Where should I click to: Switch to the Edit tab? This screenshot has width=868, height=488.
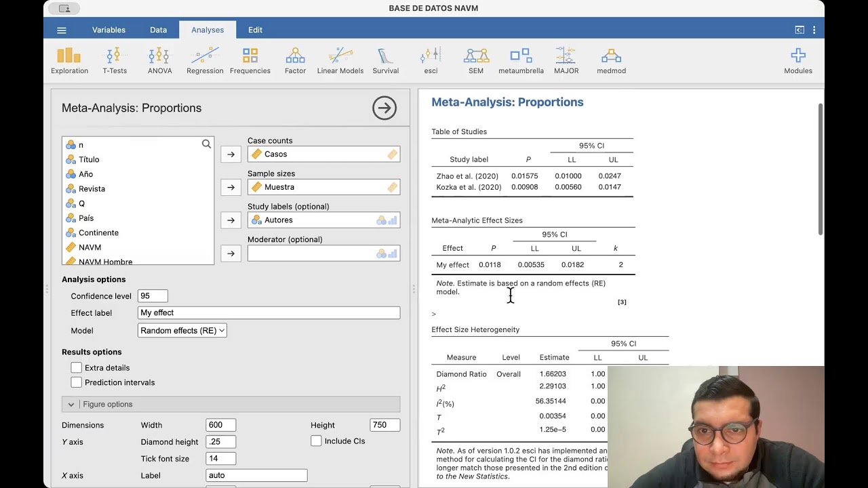click(x=255, y=30)
